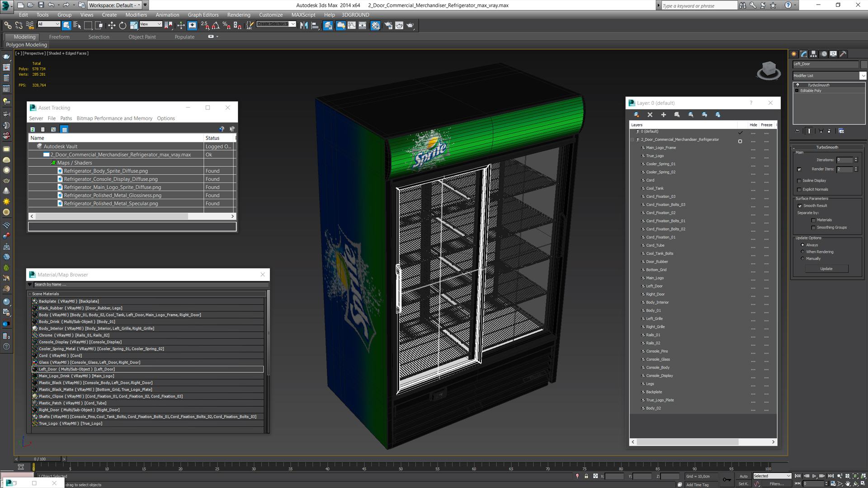Open Paths menu in Asset Tracking
The image size is (868, 488).
[66, 118]
